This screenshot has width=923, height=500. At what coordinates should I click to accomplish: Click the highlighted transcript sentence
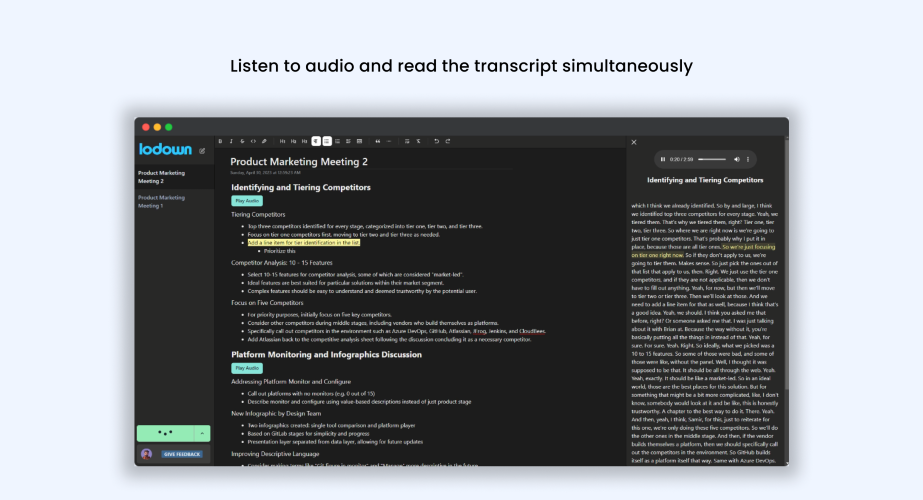pyautogui.click(x=703, y=251)
